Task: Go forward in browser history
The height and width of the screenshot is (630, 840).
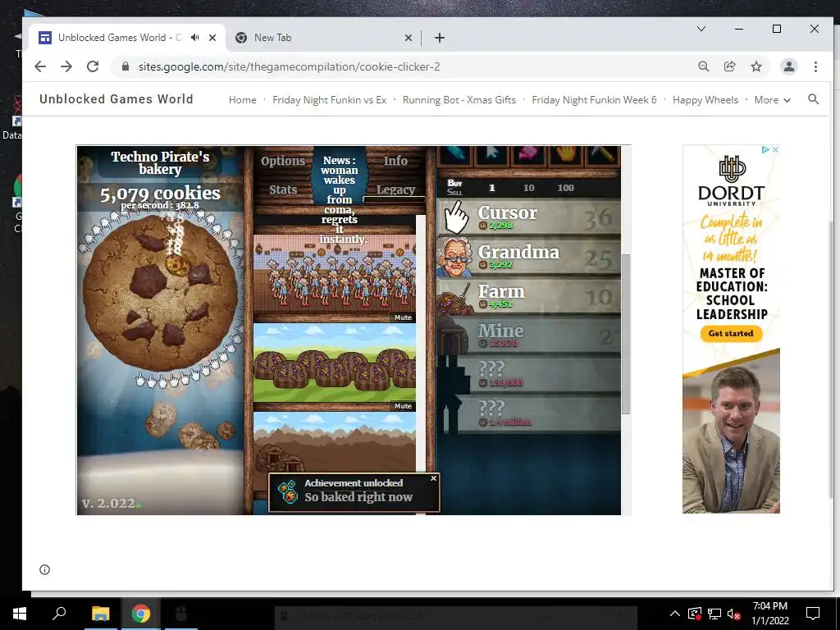Action: tap(66, 66)
